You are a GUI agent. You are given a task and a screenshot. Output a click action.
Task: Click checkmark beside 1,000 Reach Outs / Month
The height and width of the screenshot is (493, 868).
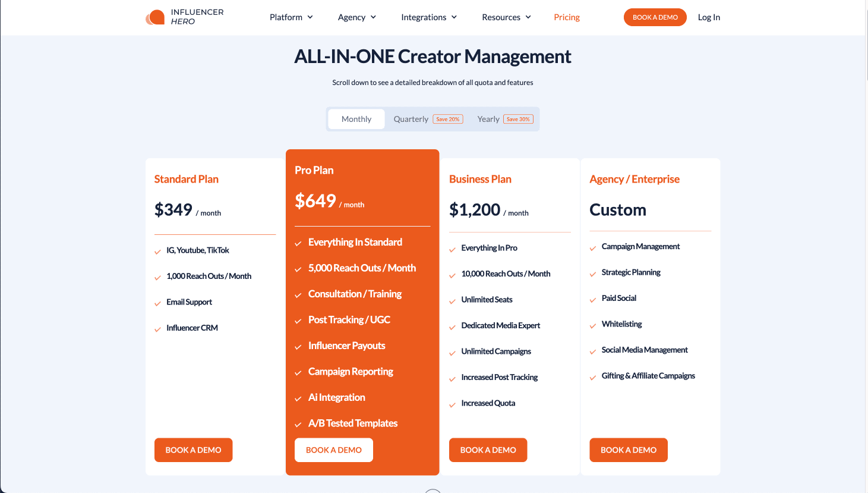click(157, 278)
